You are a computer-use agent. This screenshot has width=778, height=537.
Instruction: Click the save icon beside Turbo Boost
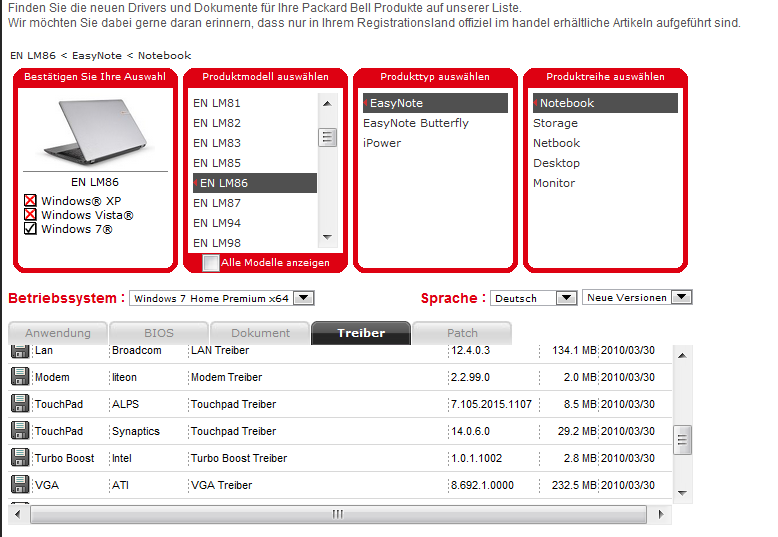[19, 458]
